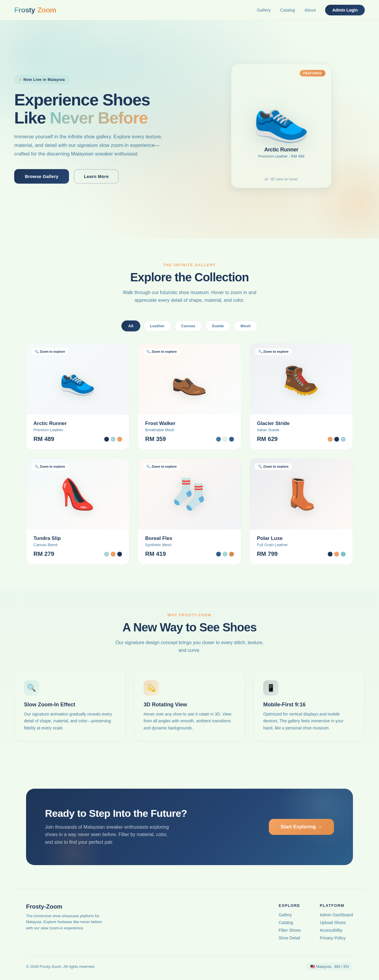379x980 pixels.
Task: Pick the orange color swatch on Arctic Runner
Action: 120,439
